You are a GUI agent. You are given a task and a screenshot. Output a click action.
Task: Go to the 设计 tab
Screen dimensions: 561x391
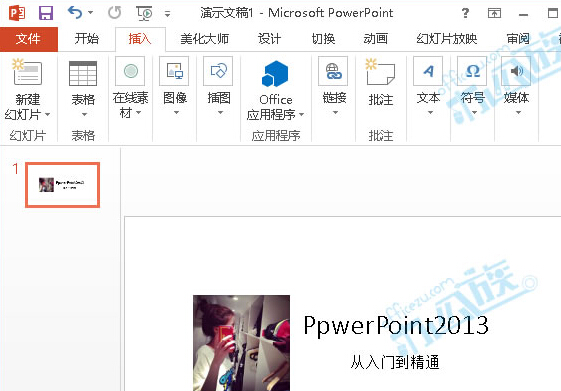(269, 39)
